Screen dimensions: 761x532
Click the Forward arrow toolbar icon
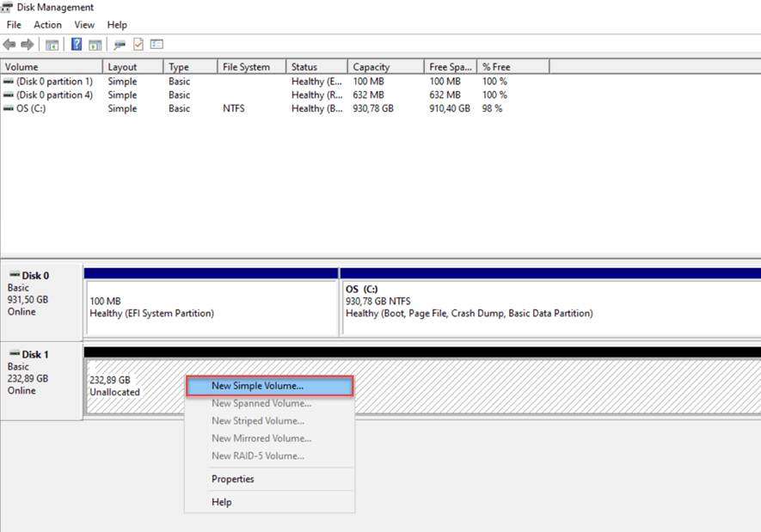(28, 45)
